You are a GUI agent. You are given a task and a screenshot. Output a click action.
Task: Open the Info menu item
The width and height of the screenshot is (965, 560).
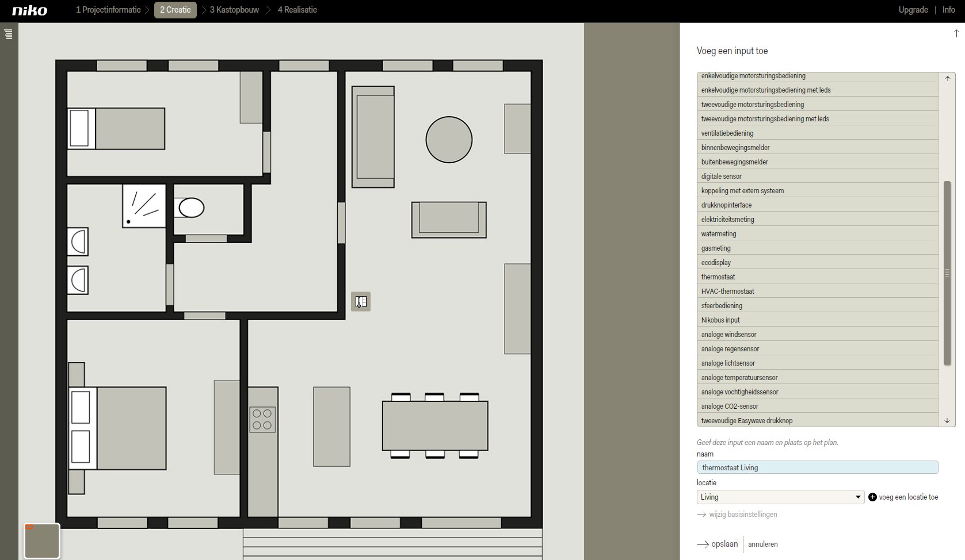[949, 10]
